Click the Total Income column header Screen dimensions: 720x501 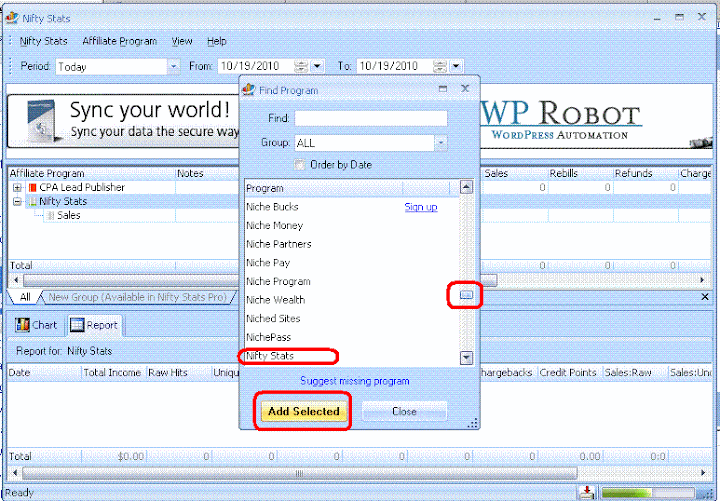[113, 372]
